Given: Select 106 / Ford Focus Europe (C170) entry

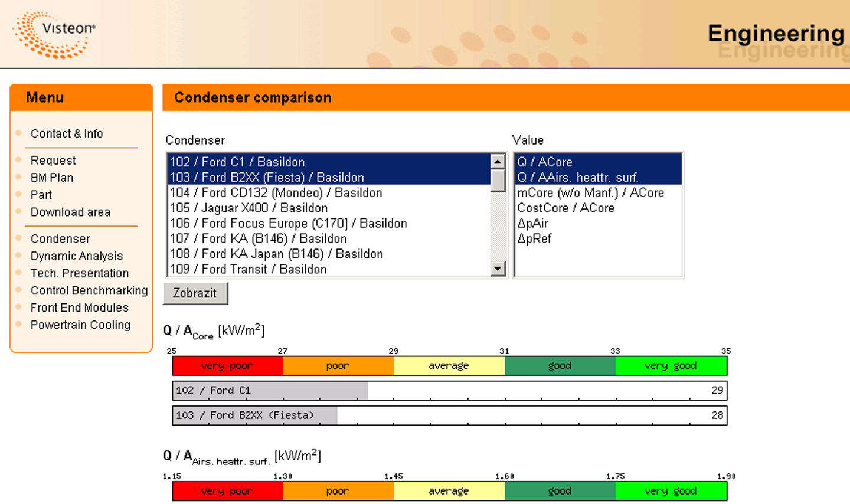Looking at the screenshot, I should (x=329, y=223).
